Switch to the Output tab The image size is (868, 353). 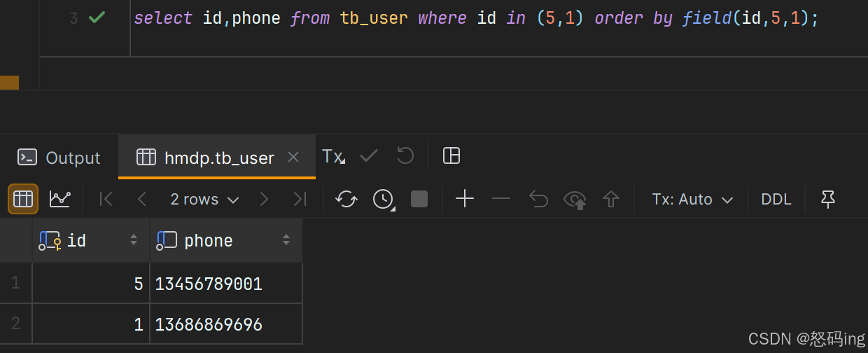[59, 158]
